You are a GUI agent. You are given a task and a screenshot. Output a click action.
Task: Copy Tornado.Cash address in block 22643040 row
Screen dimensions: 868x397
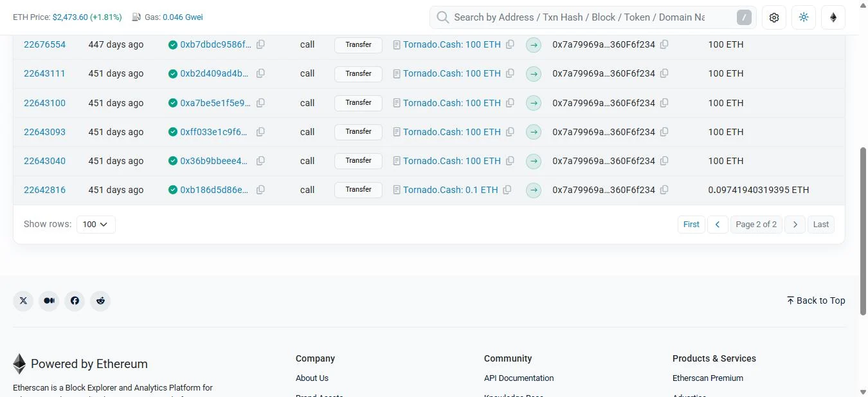coord(510,161)
